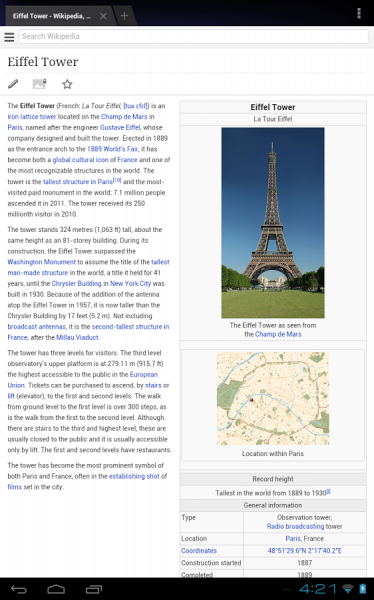Screen dimensions: 374x600
Task: Open the Gustave Eiffel link
Action: (x=120, y=127)
